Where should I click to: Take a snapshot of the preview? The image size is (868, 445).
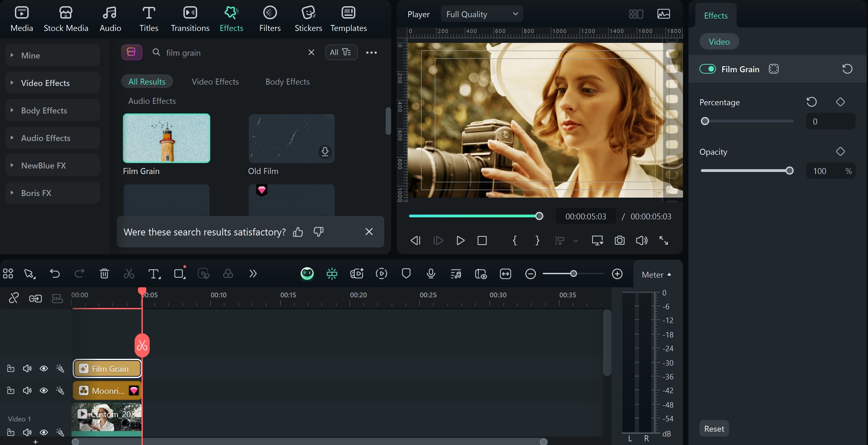[x=619, y=240]
